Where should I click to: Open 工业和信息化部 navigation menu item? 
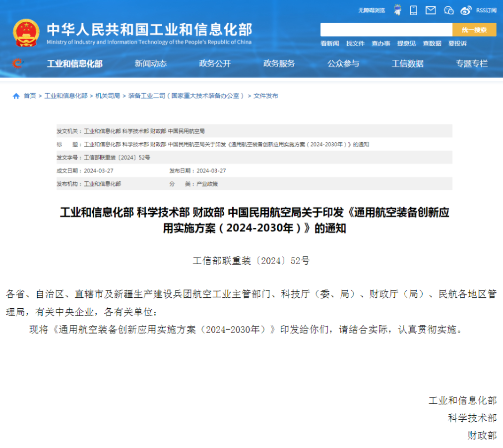click(75, 63)
